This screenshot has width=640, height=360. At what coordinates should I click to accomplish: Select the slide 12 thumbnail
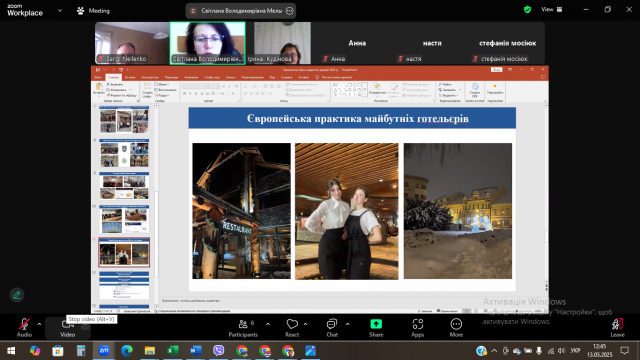coord(124,285)
